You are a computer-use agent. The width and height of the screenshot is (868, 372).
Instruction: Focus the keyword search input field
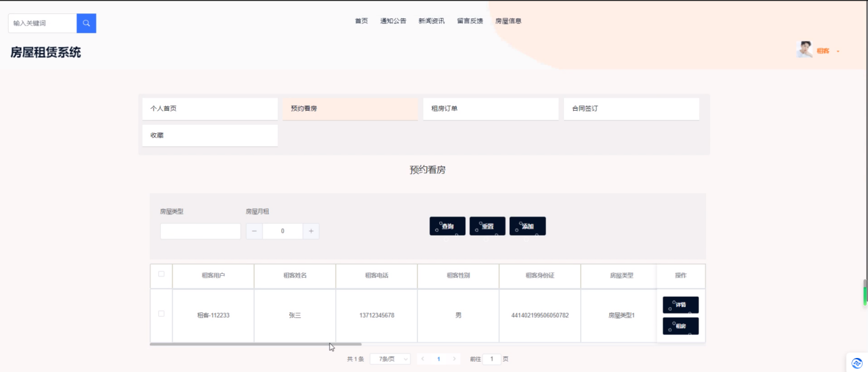tap(43, 23)
